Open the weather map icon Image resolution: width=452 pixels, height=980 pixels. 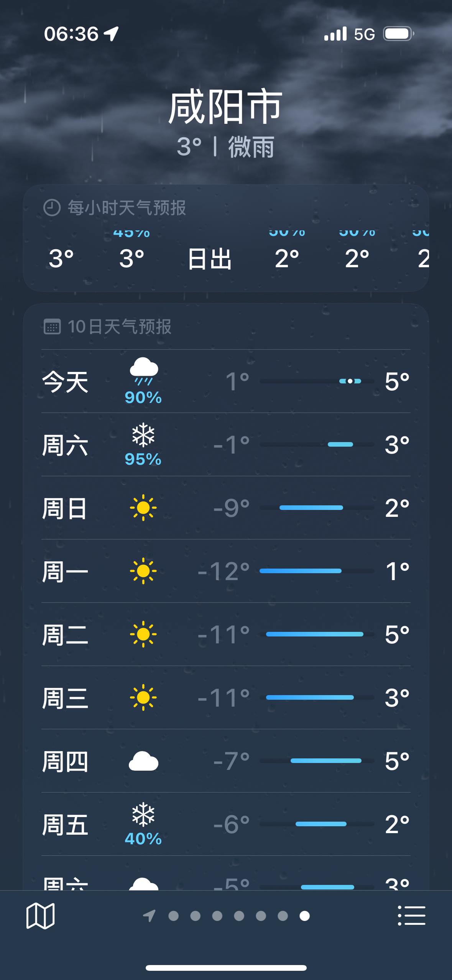(40, 916)
